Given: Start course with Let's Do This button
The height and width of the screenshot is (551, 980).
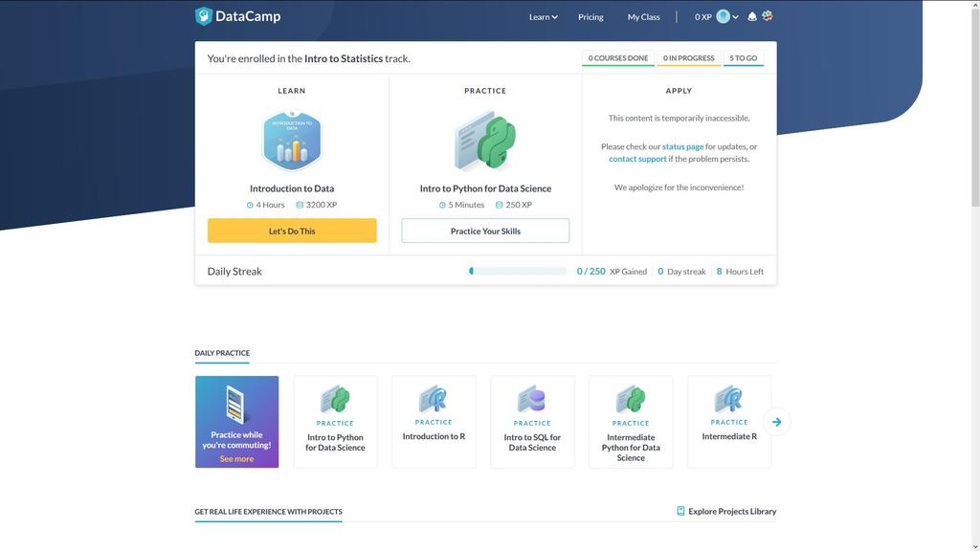Looking at the screenshot, I should (x=292, y=231).
